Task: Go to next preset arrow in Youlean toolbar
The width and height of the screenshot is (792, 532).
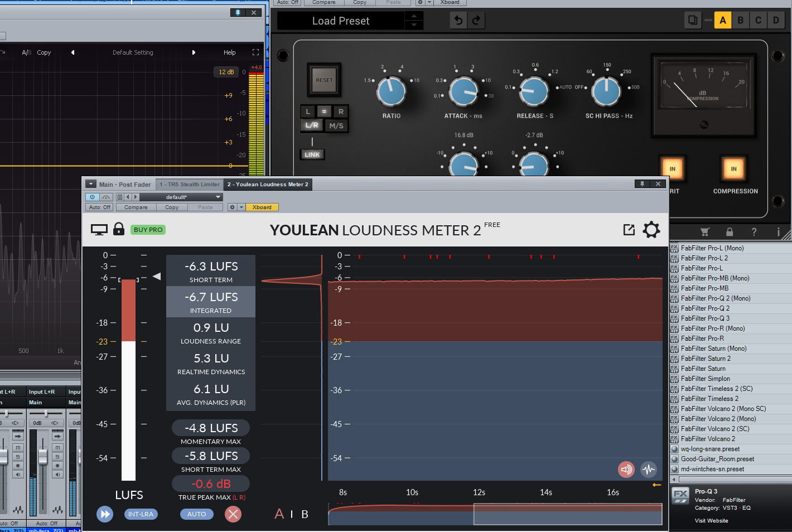Action: (135, 197)
